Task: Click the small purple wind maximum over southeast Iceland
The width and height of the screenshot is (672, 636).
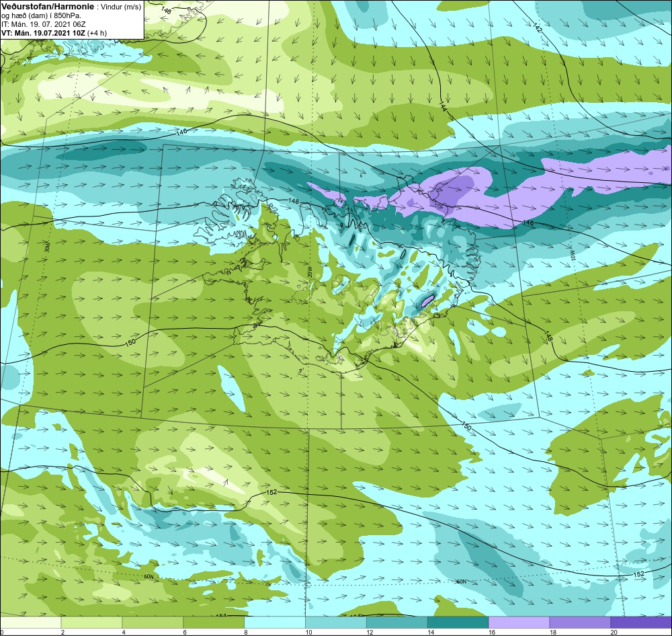Action: pyautogui.click(x=427, y=301)
